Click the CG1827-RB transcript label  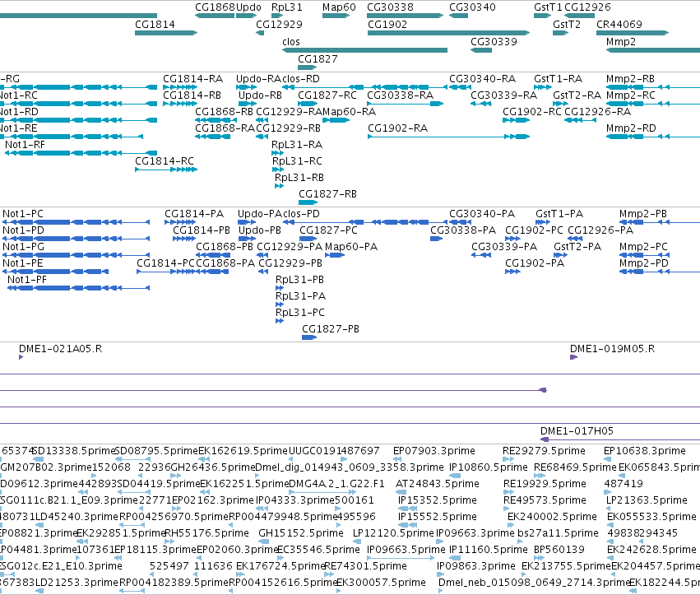coord(327,194)
